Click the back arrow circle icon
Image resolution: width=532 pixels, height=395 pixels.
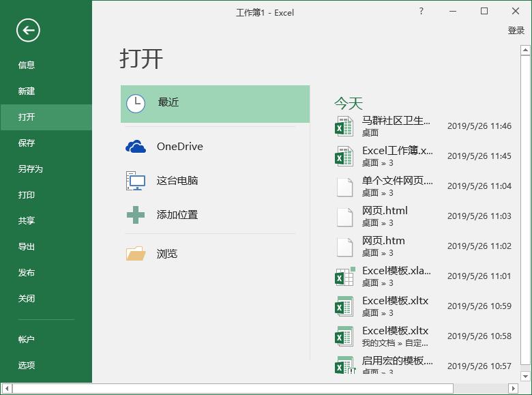click(28, 31)
